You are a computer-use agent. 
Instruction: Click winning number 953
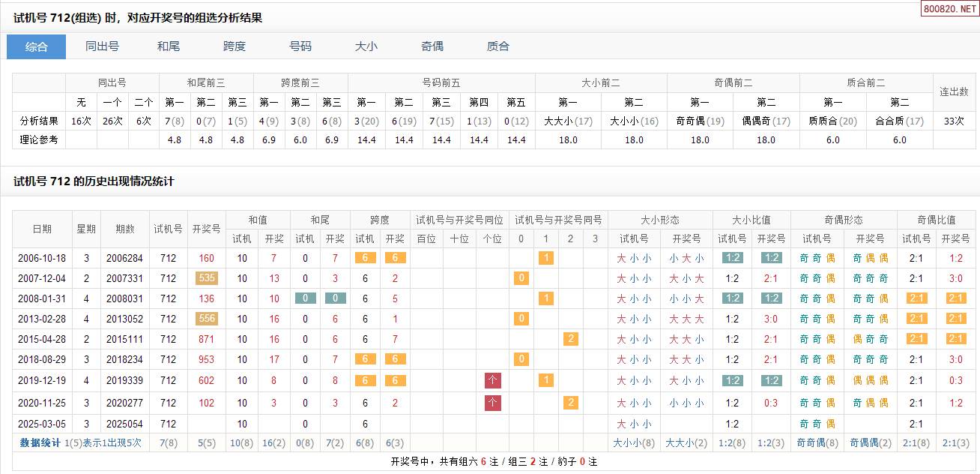pos(207,359)
